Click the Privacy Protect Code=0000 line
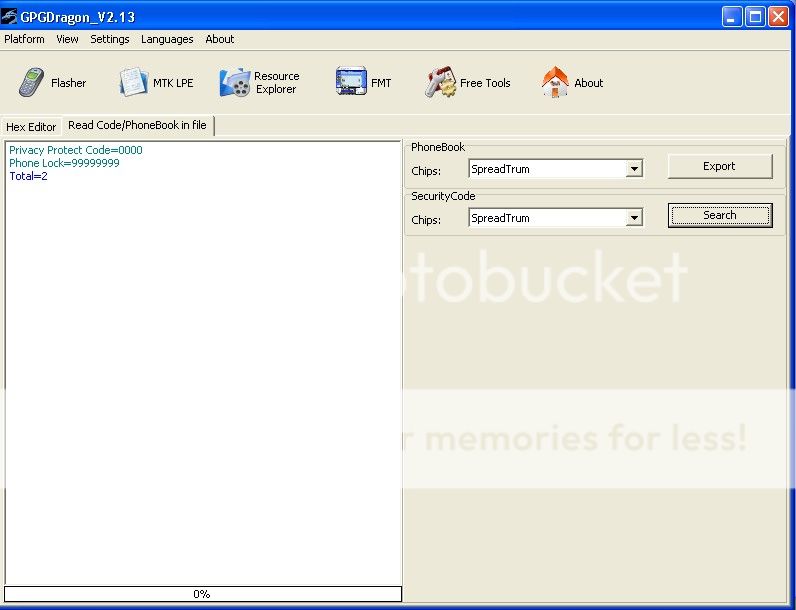The width and height of the screenshot is (796, 610). 76,150
